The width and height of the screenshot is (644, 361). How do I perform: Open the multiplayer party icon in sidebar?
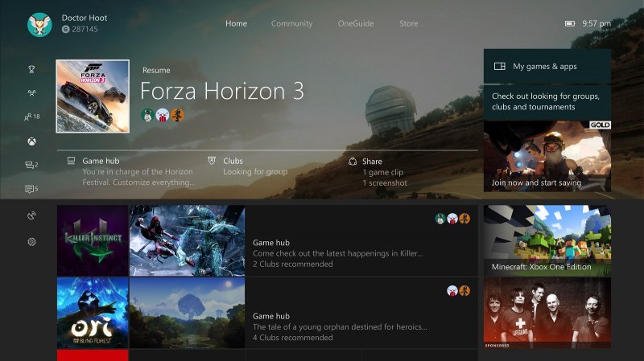31,93
